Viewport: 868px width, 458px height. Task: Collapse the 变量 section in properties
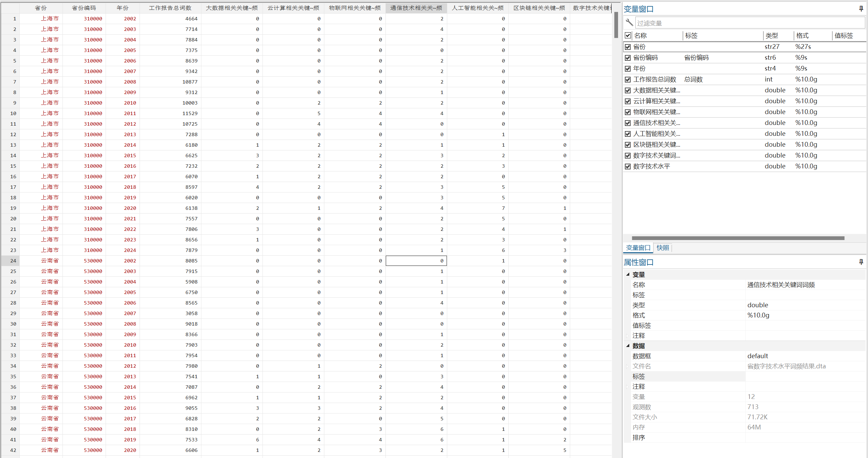click(x=628, y=274)
